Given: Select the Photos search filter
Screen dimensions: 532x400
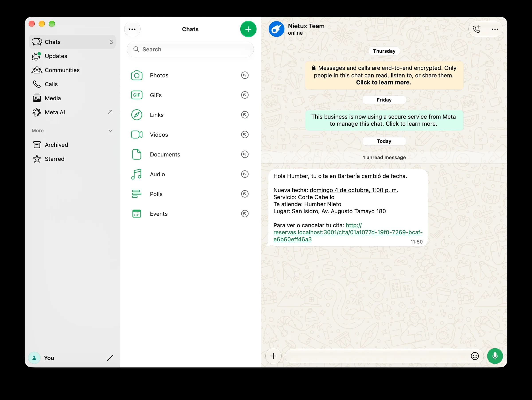Looking at the screenshot, I should [190, 76].
